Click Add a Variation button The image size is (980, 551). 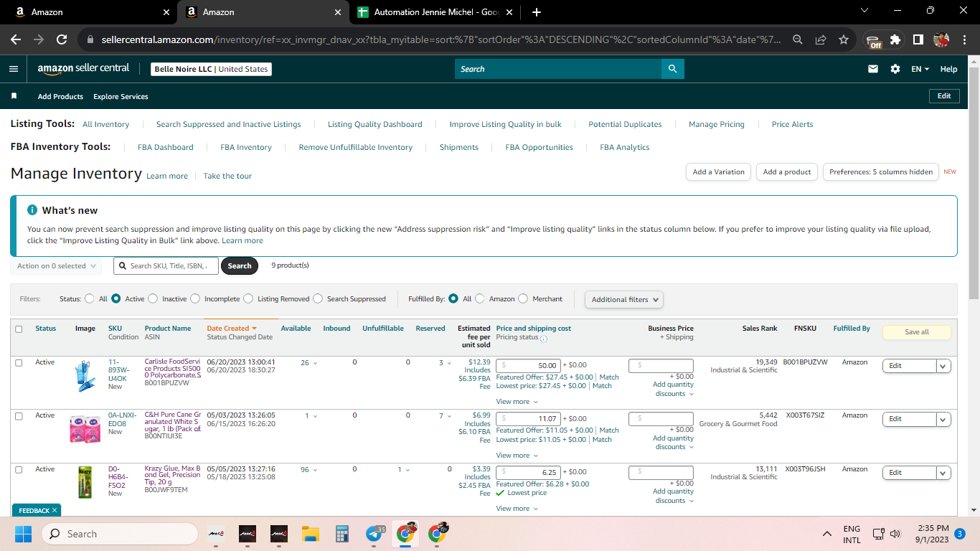click(719, 172)
